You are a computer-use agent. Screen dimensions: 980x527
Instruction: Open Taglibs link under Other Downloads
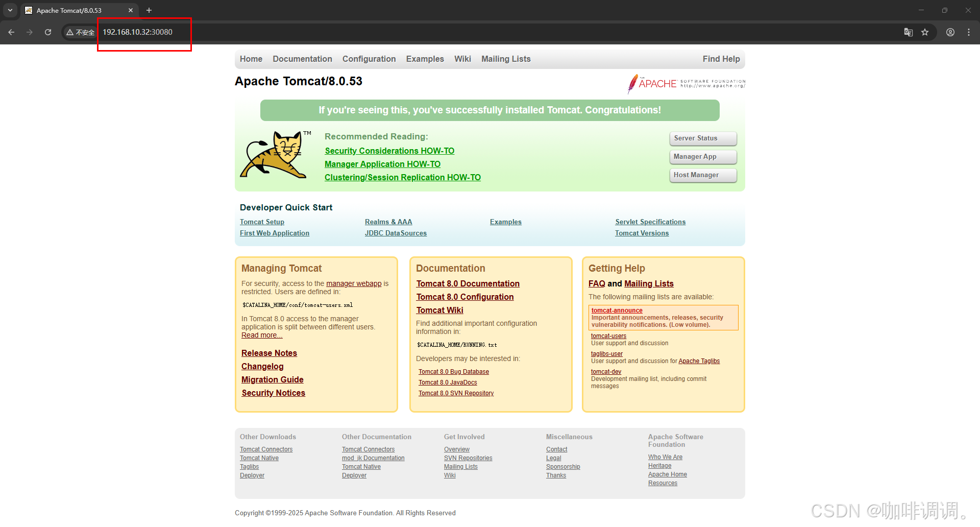pos(249,467)
